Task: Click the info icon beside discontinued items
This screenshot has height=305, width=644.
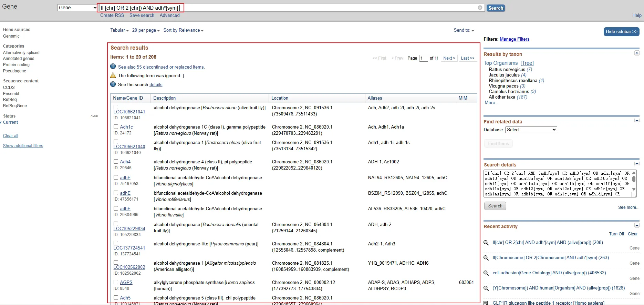Action: [x=113, y=67]
